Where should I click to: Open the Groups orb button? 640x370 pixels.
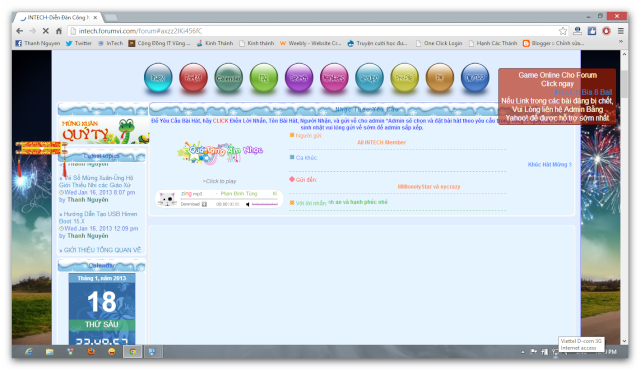[369, 77]
